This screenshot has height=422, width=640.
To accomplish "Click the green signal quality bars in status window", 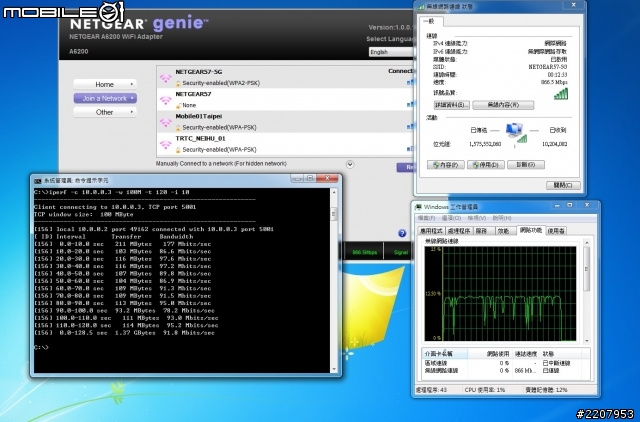I will pyautogui.click(x=560, y=94).
